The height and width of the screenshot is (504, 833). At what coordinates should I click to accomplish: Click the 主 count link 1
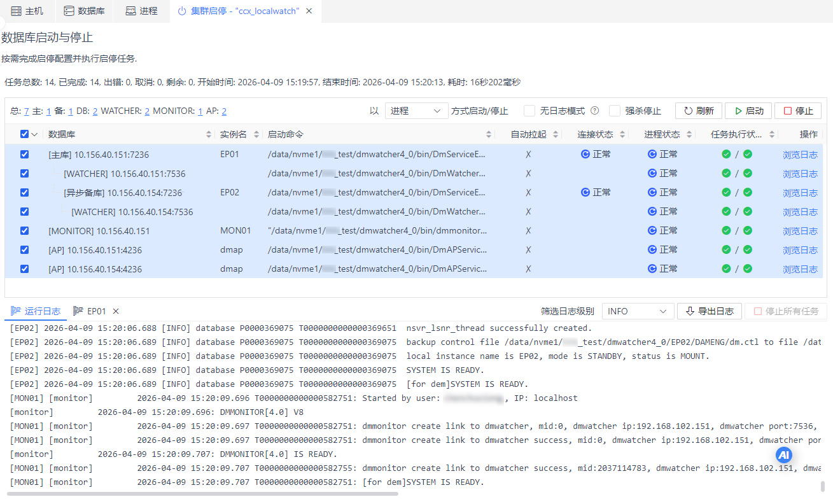coord(49,111)
